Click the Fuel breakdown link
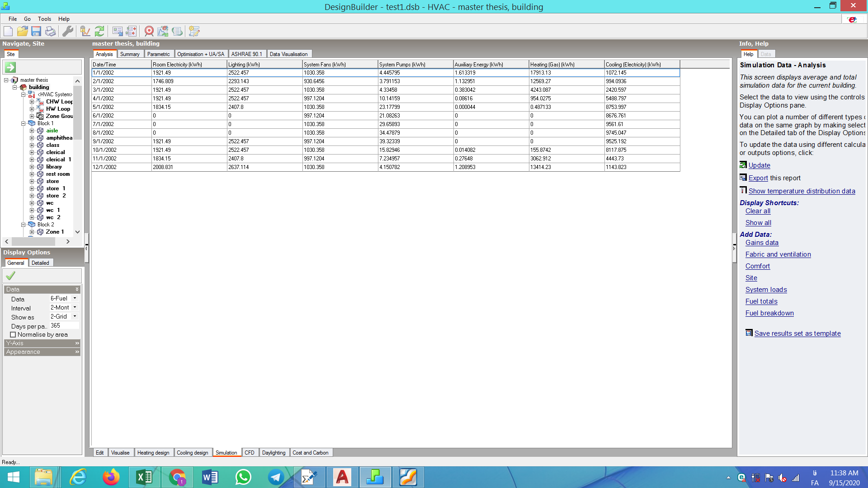Image resolution: width=868 pixels, height=488 pixels. tap(769, 313)
